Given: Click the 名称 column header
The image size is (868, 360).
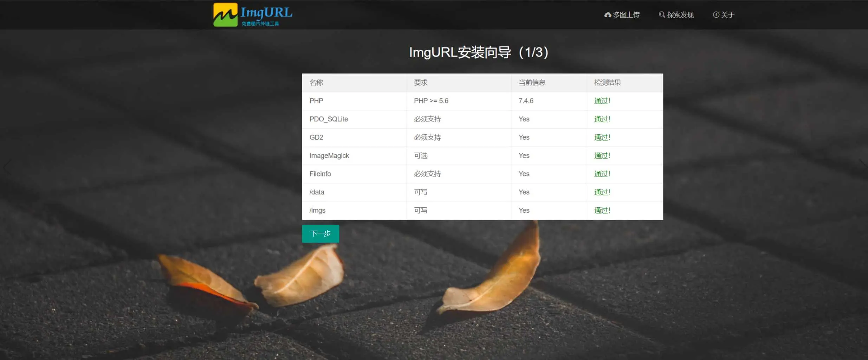Looking at the screenshot, I should [x=316, y=83].
